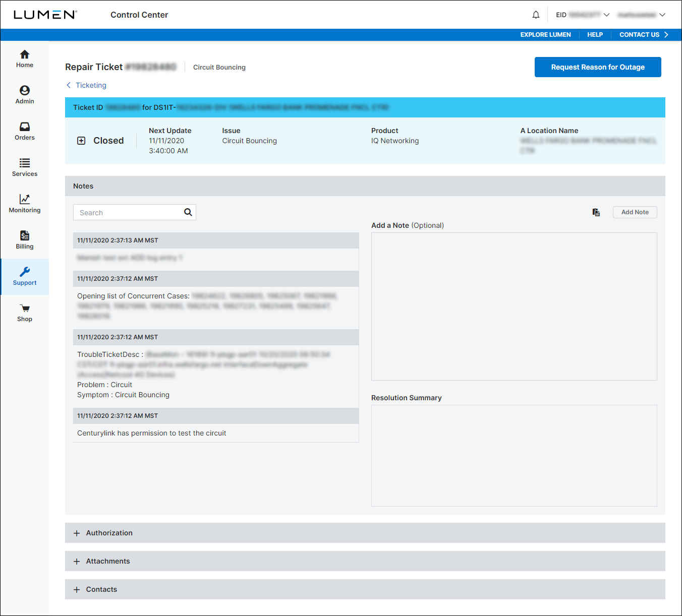Image resolution: width=682 pixels, height=616 pixels.
Task: Select the Centurylink permission note text
Action: pyautogui.click(x=151, y=433)
